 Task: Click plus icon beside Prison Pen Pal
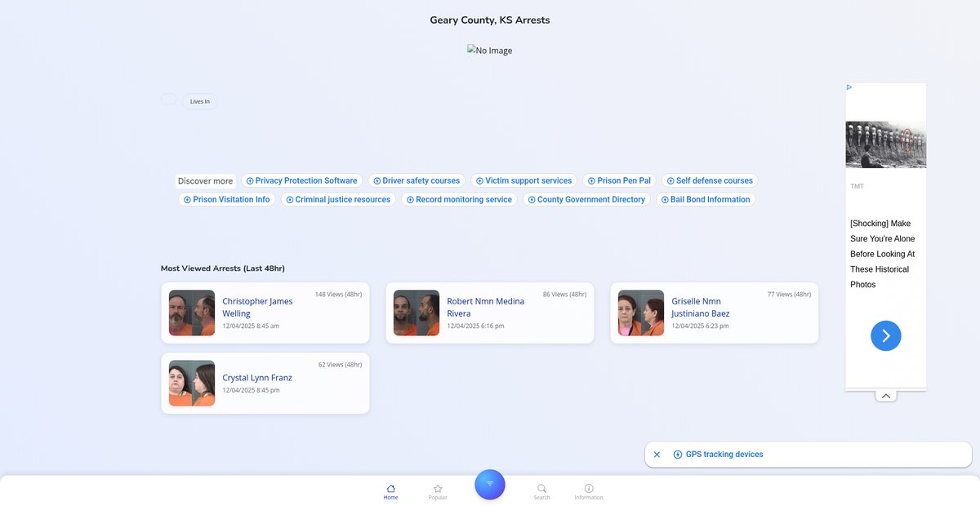click(591, 181)
